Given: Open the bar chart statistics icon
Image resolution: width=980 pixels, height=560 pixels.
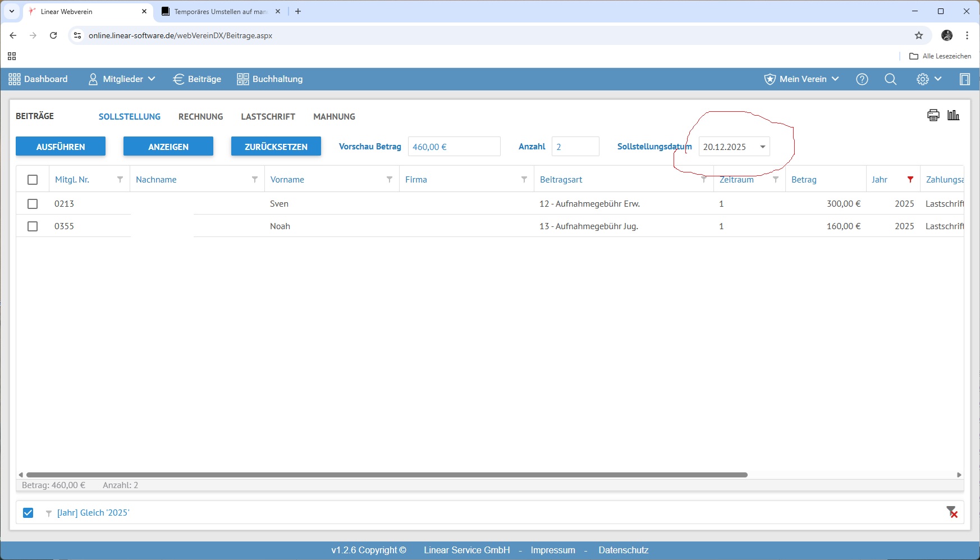Looking at the screenshot, I should [953, 116].
